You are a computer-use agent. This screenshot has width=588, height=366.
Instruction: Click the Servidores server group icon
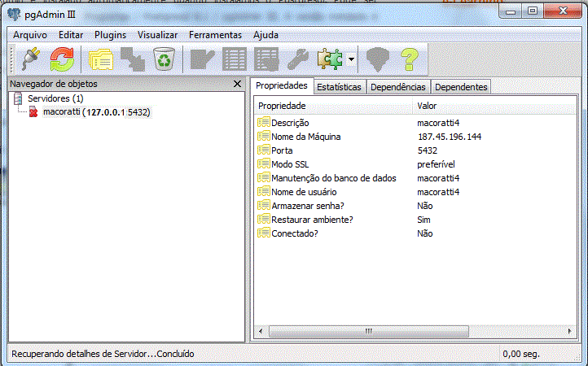pyautogui.click(x=18, y=98)
